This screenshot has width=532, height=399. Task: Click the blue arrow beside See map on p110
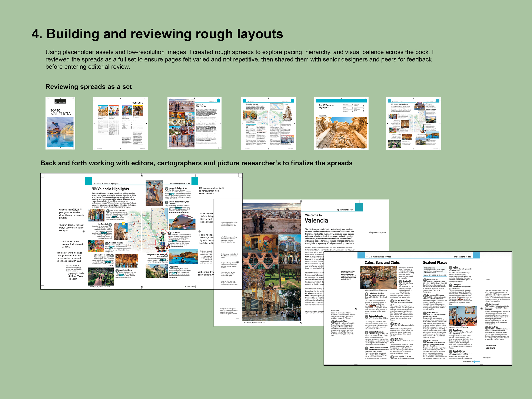pos(476,362)
